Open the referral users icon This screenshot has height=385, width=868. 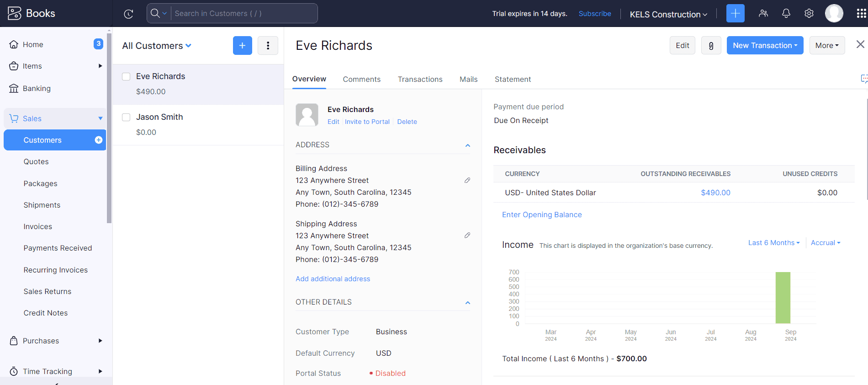(x=763, y=13)
